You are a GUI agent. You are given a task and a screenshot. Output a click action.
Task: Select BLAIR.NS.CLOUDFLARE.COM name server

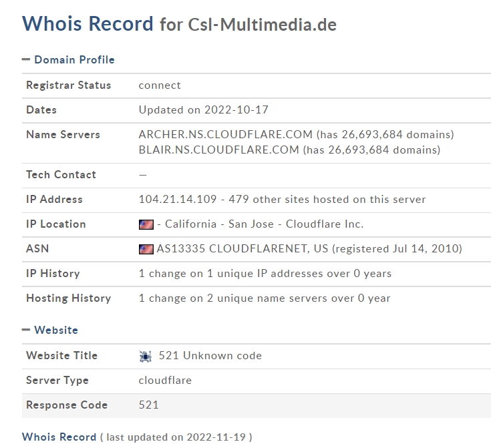(219, 150)
